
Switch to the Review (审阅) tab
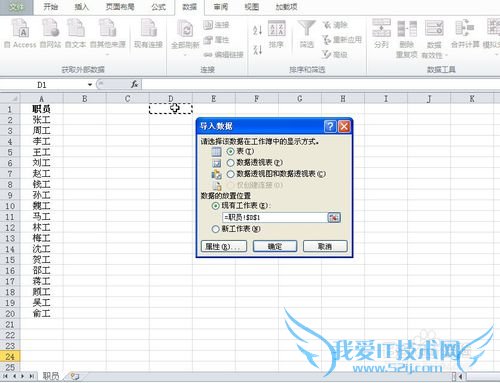(221, 7)
